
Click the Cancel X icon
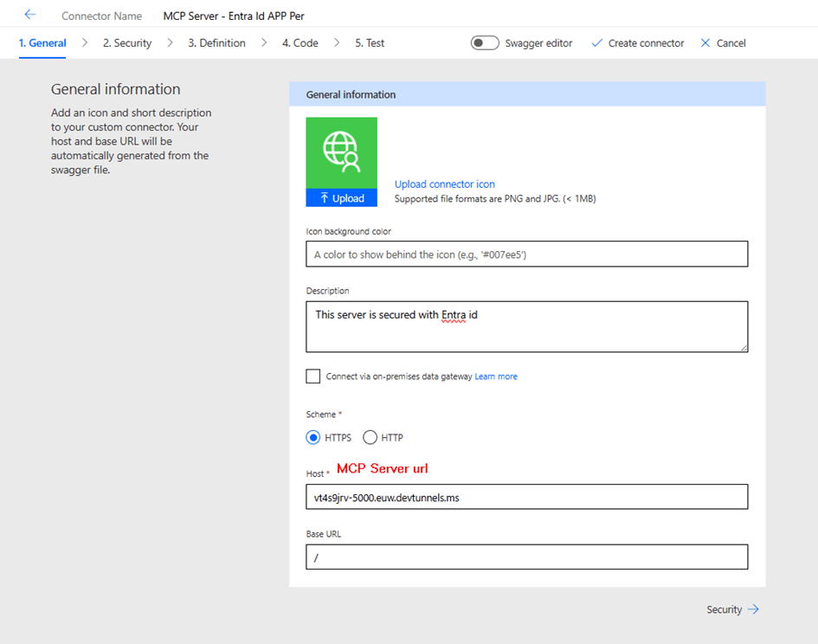point(705,43)
